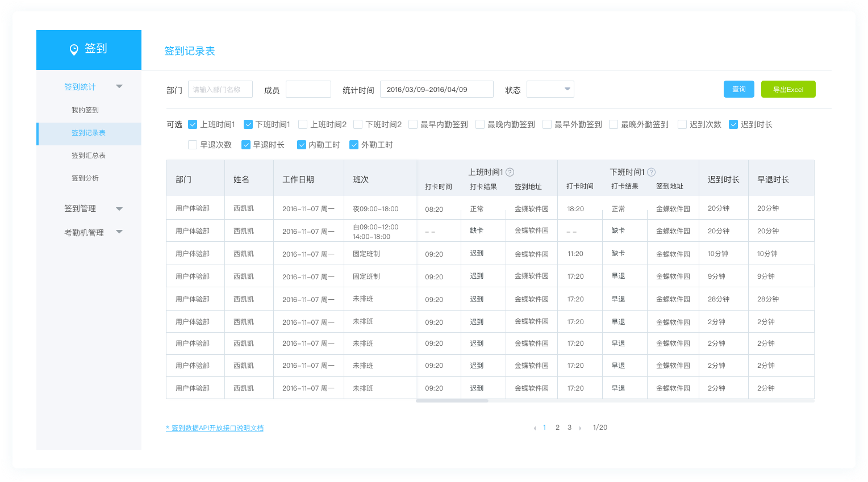Click the 查询 button

tap(739, 89)
